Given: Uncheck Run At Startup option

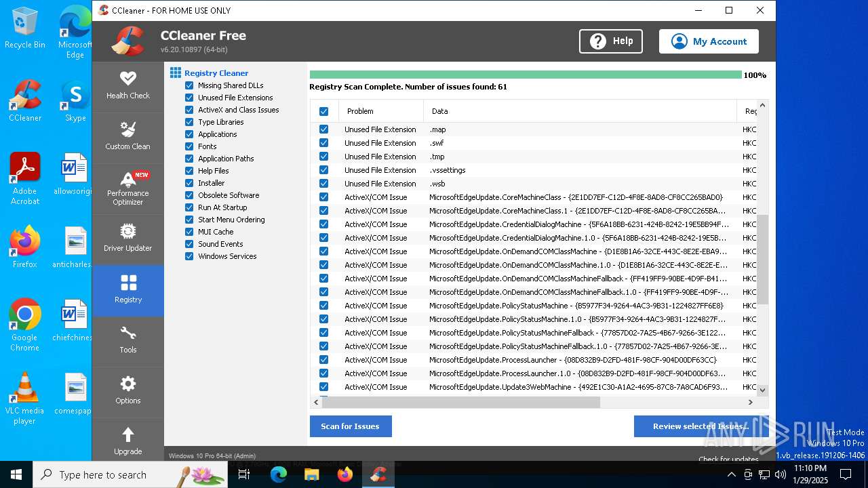Looking at the screenshot, I should [x=189, y=207].
